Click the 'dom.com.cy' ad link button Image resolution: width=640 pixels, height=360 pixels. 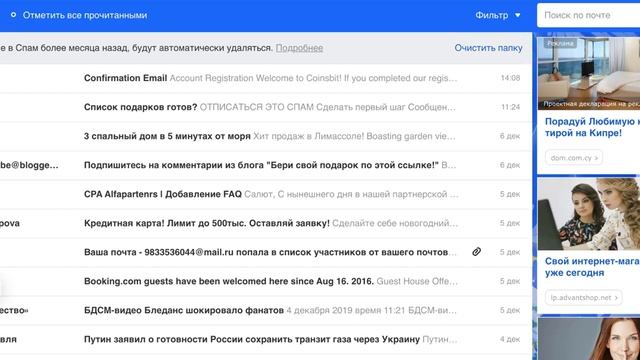click(x=573, y=158)
